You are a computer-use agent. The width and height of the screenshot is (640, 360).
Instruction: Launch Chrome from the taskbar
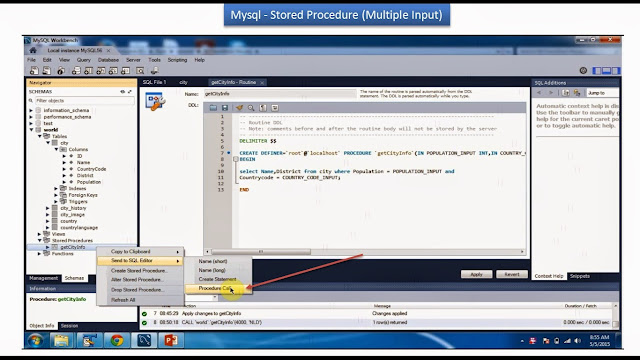coord(117,340)
